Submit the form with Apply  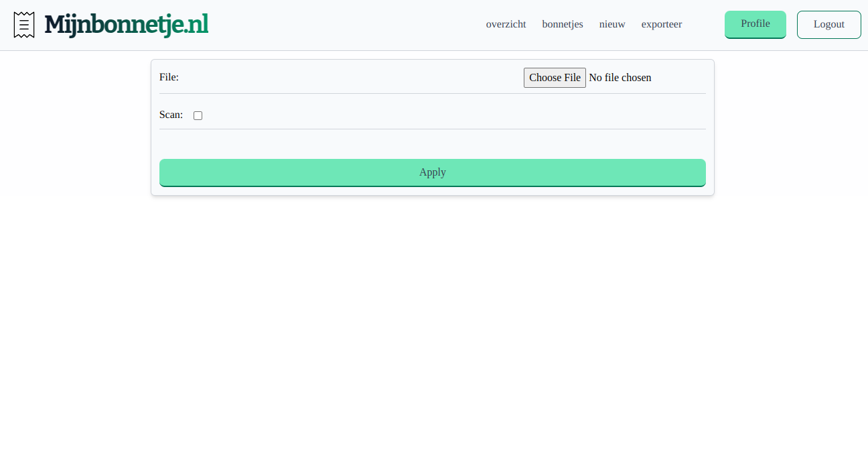(432, 172)
